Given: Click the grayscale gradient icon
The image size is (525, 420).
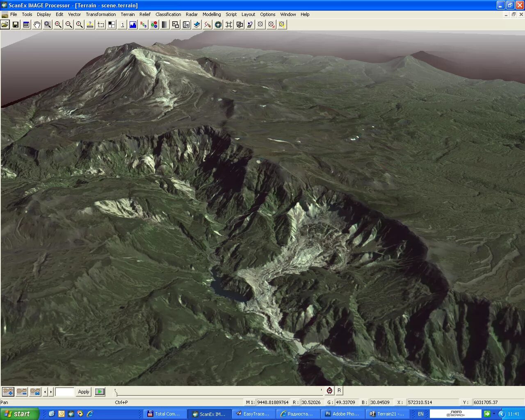Looking at the screenshot, I should pos(165,25).
